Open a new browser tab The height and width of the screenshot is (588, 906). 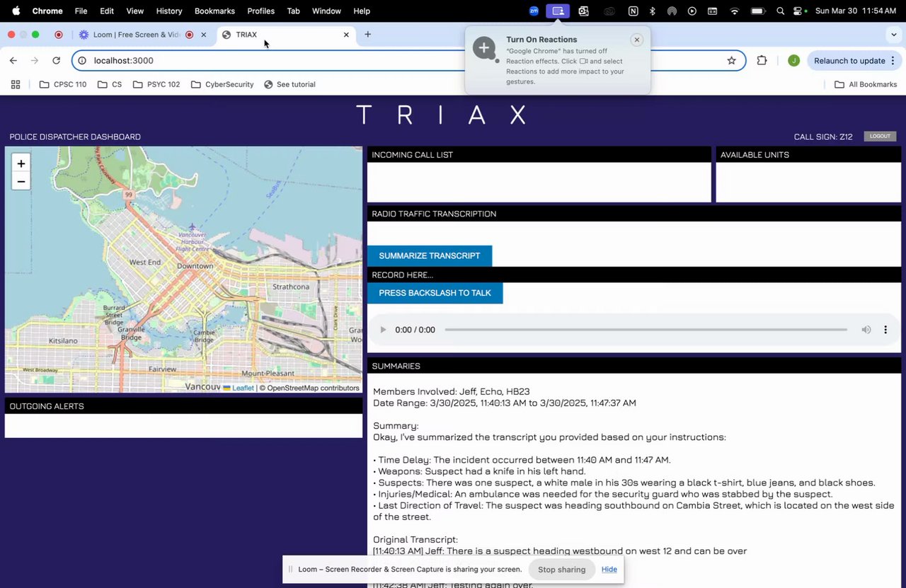(x=367, y=34)
